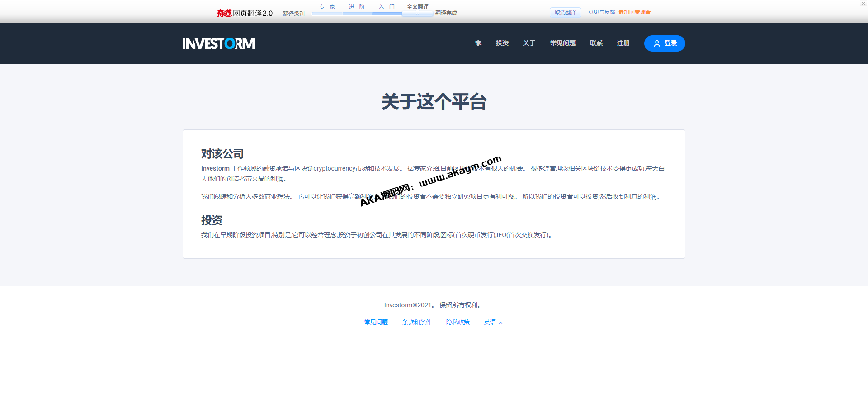Viewport: 868px width, 414px height.
Task: Open footer 隐私政策 link
Action: 458,322
